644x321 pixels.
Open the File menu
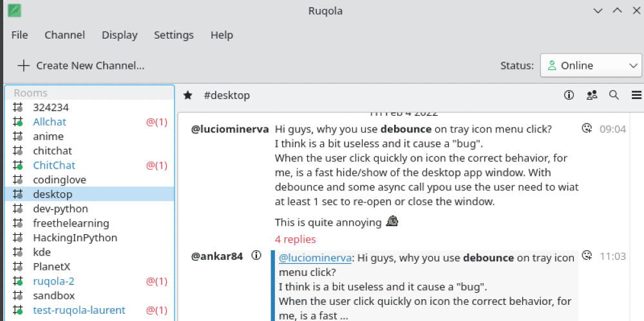[x=20, y=35]
